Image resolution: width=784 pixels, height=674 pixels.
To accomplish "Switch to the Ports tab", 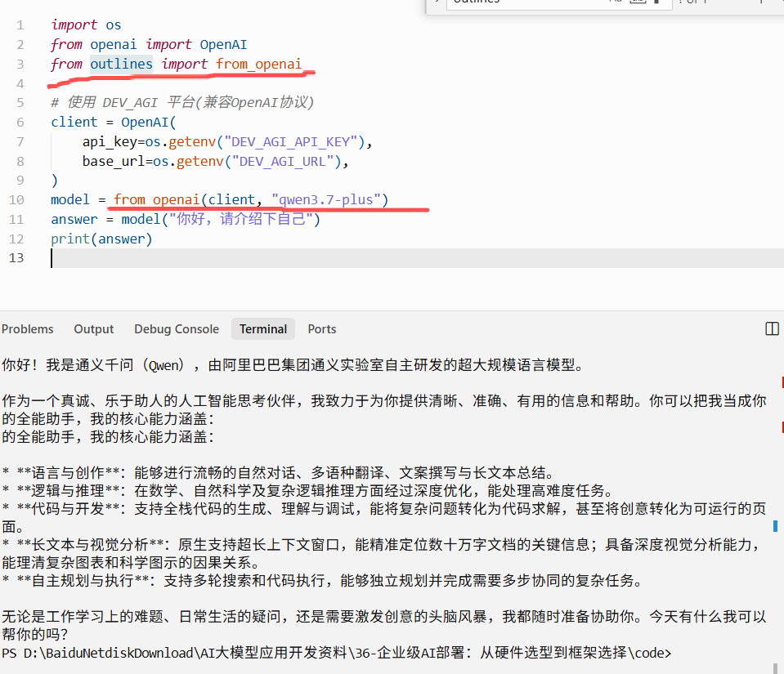I will (x=322, y=329).
